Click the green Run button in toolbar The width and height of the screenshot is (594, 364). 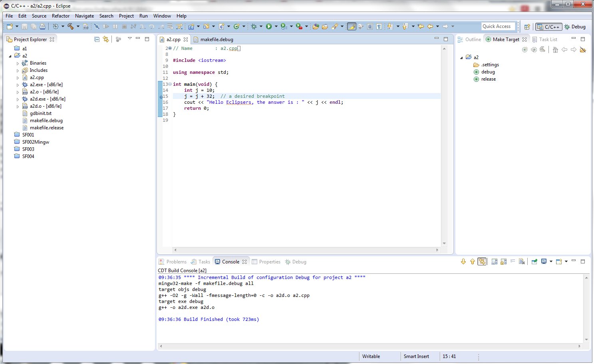coord(269,26)
